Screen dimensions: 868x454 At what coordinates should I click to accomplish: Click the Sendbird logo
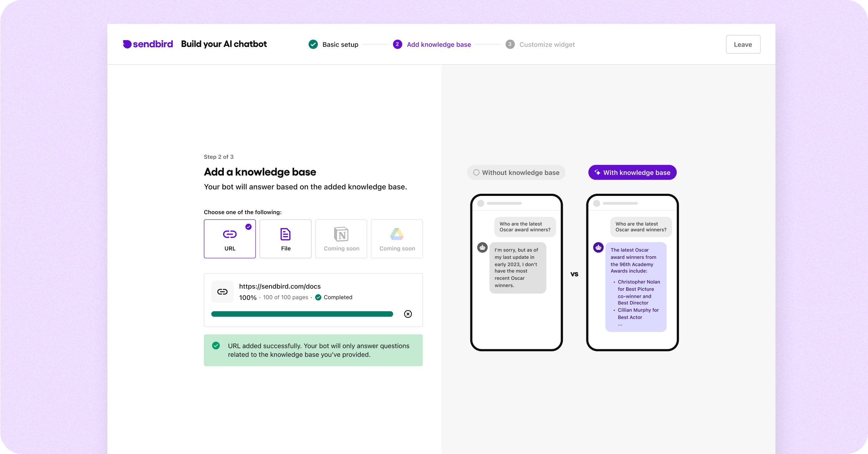(x=148, y=44)
